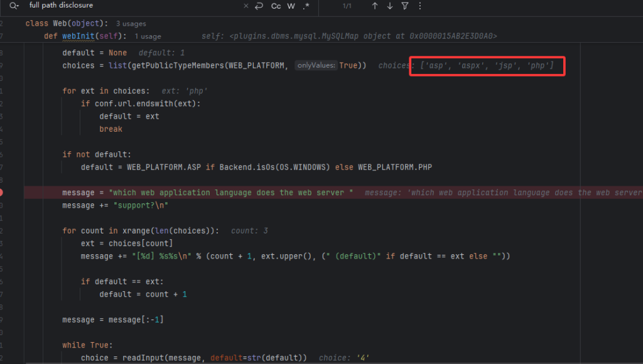The height and width of the screenshot is (364, 643).
Task: Toggle Whole Words (W) search option
Action: point(291,6)
